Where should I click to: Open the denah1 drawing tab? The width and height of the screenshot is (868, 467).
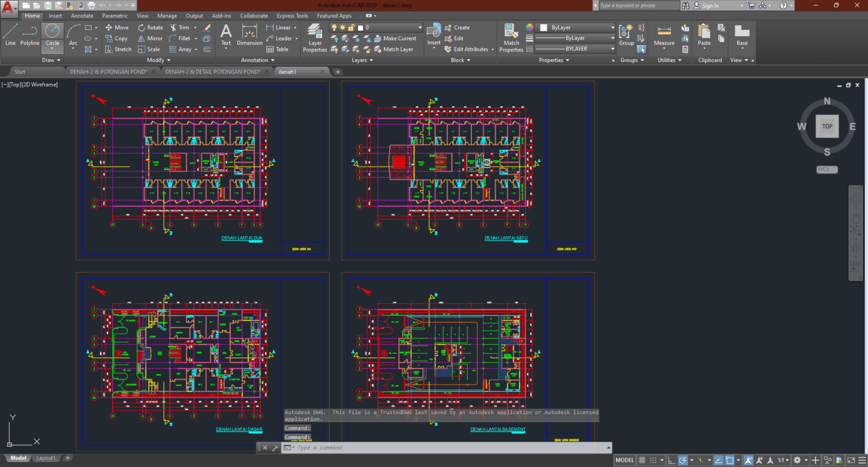click(x=288, y=71)
